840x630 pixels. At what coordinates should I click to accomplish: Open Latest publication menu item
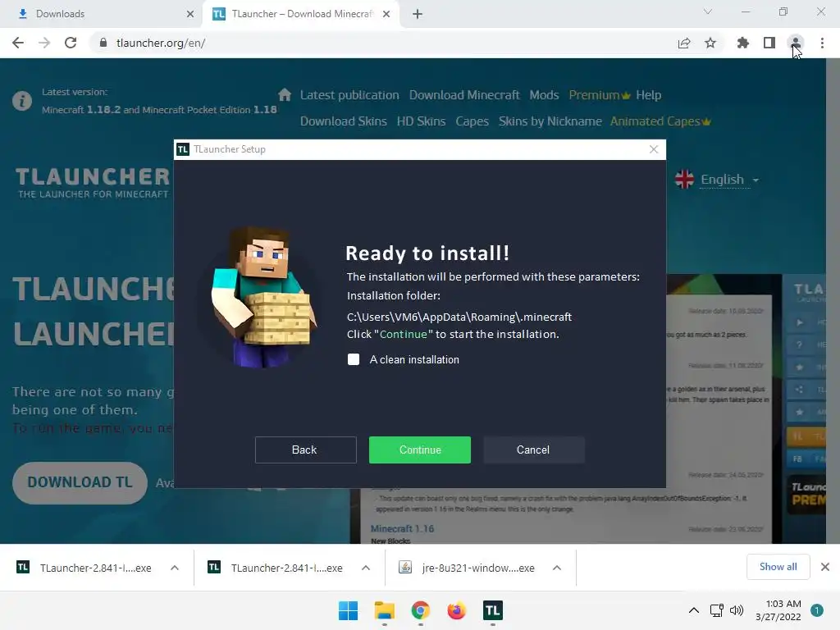[x=349, y=95]
